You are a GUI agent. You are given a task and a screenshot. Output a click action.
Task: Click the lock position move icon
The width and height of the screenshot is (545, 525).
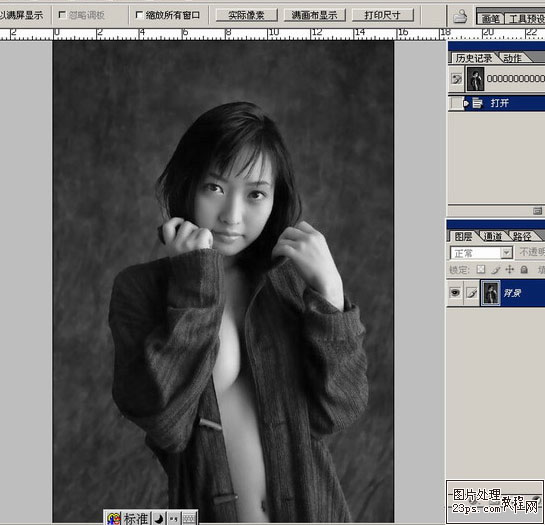tap(510, 269)
